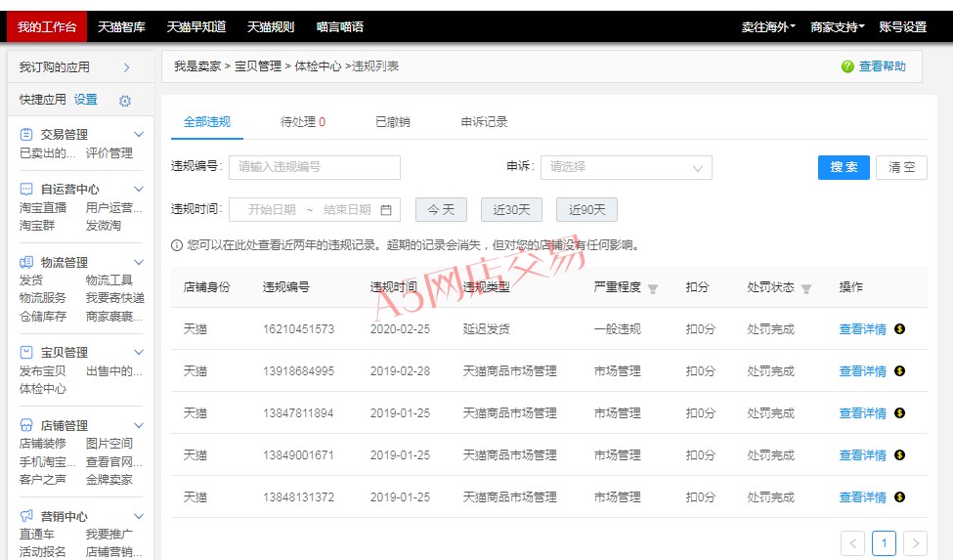This screenshot has height=560, width=953.
Task: Click coin icon for violation 13849001671
Action: click(900, 454)
